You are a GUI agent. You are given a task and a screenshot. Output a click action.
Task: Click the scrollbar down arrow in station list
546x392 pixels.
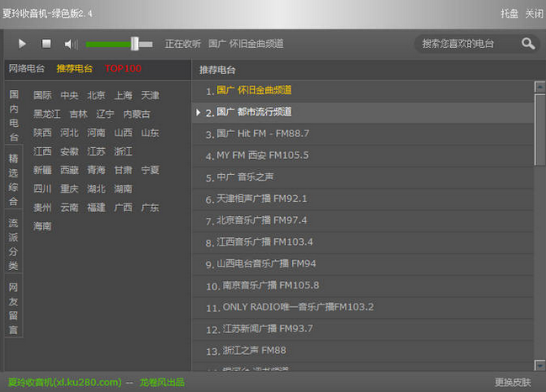tap(540, 366)
